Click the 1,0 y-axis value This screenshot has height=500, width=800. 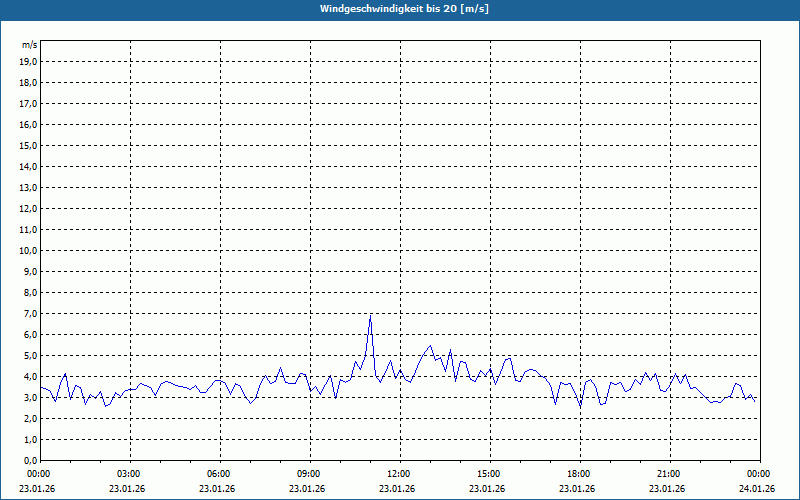pyautogui.click(x=31, y=439)
